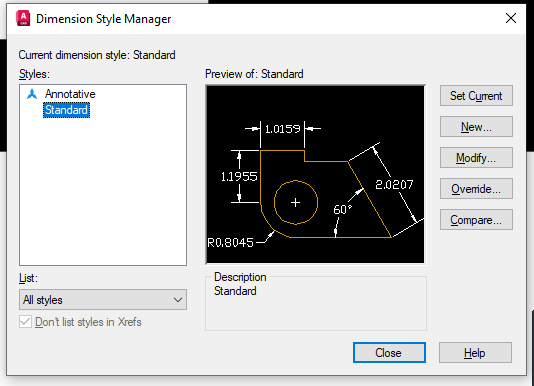Click the 'Preview of: Standard' label
Viewport: 534px width, 386px height.
(x=254, y=74)
